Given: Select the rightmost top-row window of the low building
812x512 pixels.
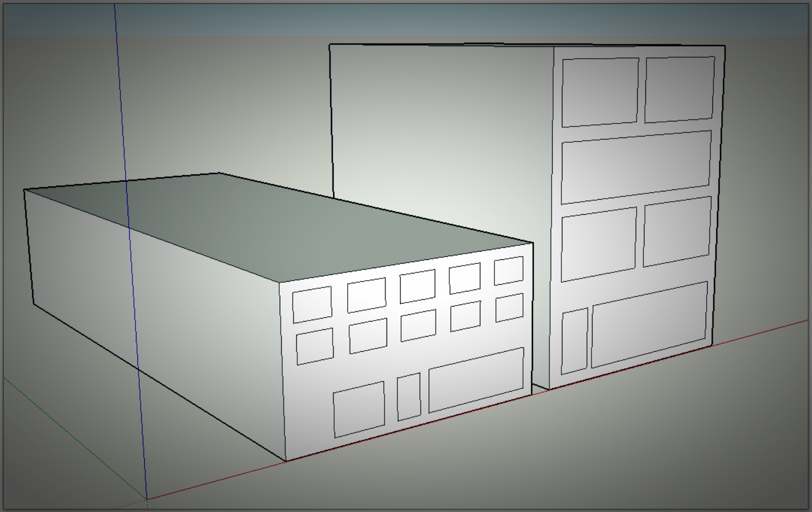Looking at the screenshot, I should point(508,271).
